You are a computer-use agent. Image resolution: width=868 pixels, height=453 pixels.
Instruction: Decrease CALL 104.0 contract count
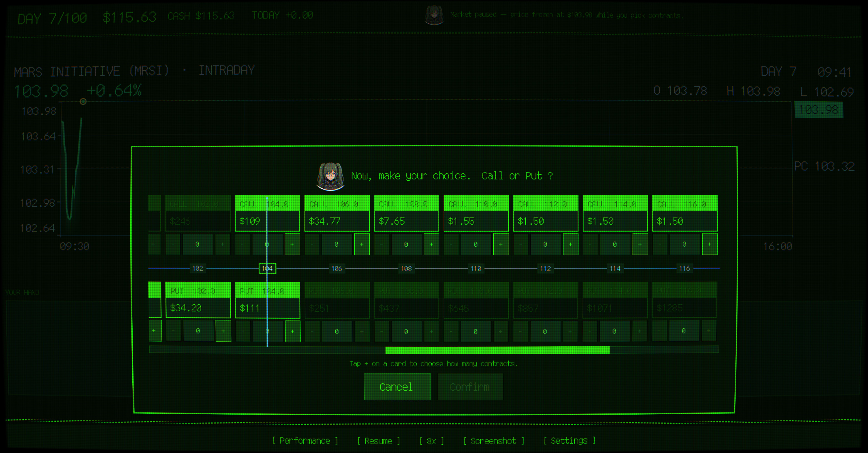(242, 244)
